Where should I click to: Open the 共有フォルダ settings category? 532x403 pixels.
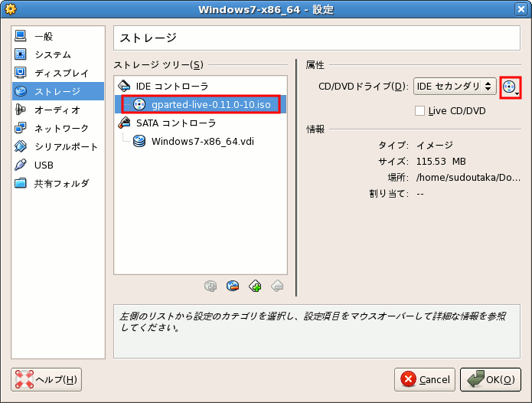click(61, 183)
